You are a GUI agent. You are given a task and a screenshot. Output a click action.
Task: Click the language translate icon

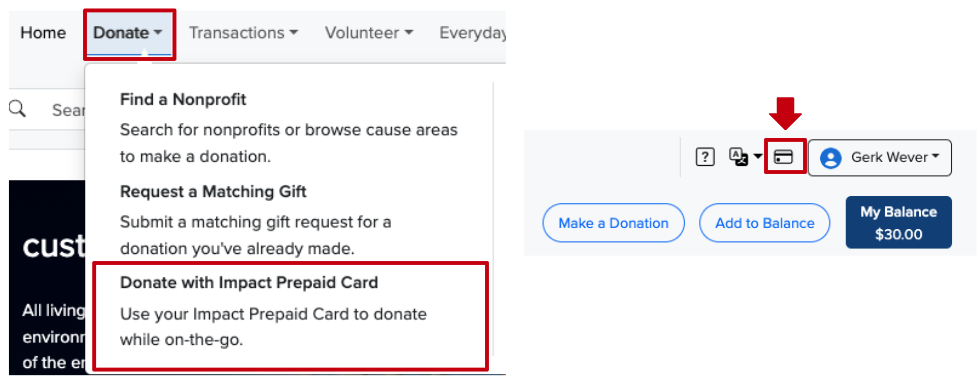click(x=738, y=157)
